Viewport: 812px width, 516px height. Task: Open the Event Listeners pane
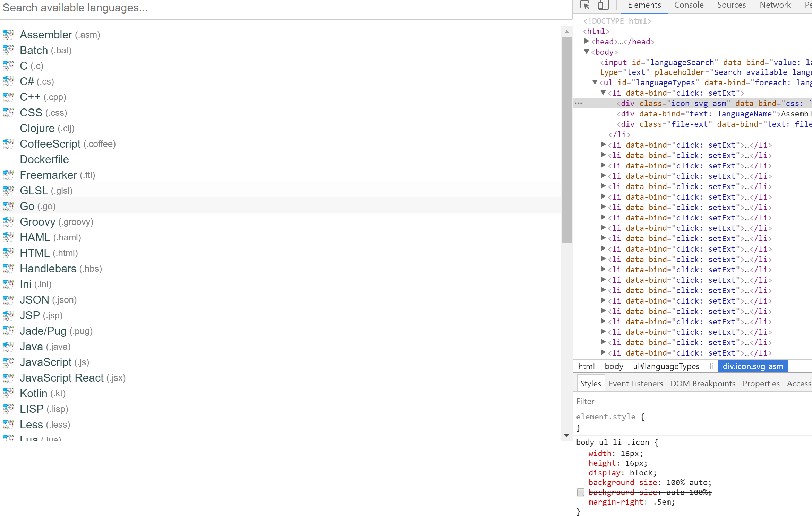(635, 384)
